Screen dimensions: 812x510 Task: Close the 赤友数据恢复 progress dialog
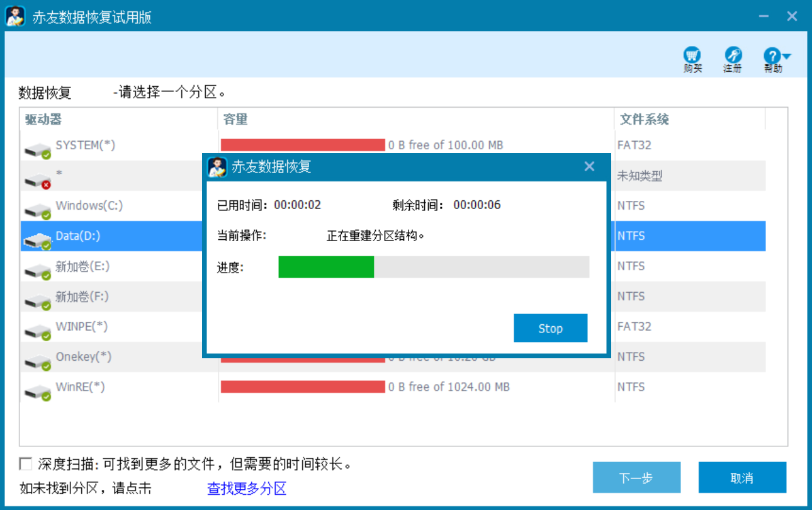pyautogui.click(x=589, y=166)
